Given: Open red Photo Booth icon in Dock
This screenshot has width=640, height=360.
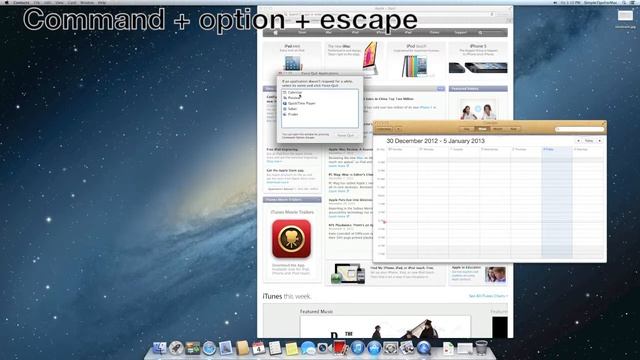Looking at the screenshot, I should (x=340, y=348).
